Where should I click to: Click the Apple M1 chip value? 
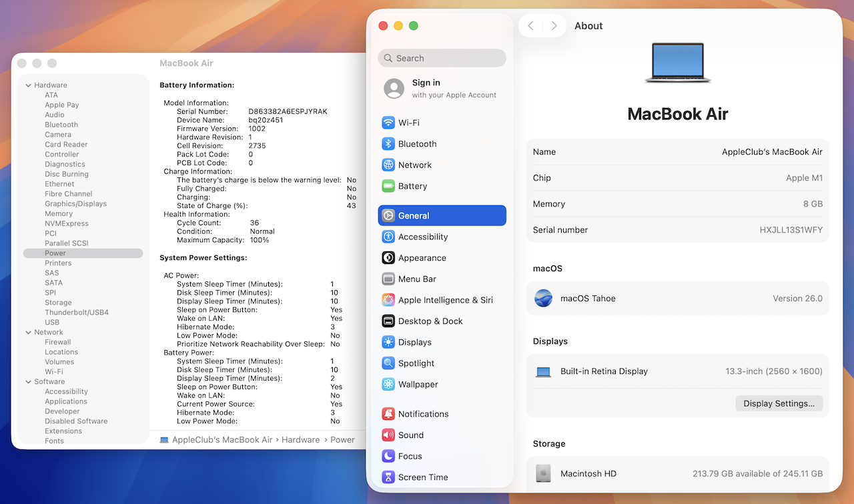pos(804,178)
